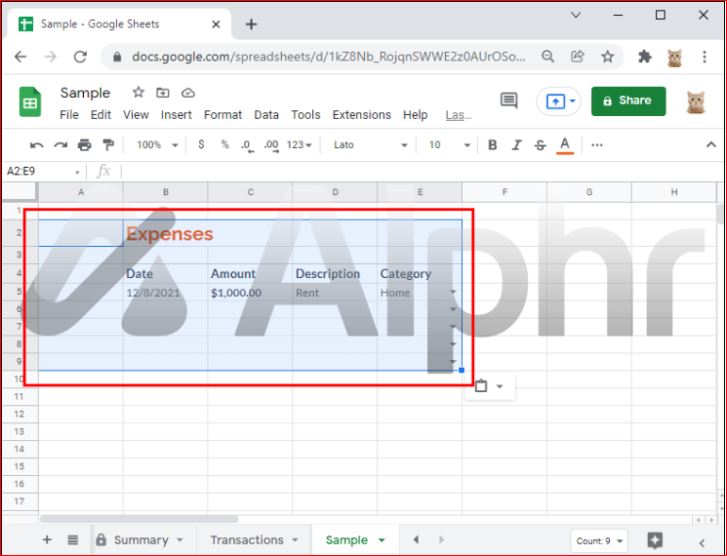Open the more formats 123 dropdown
727x556 pixels.
299,145
